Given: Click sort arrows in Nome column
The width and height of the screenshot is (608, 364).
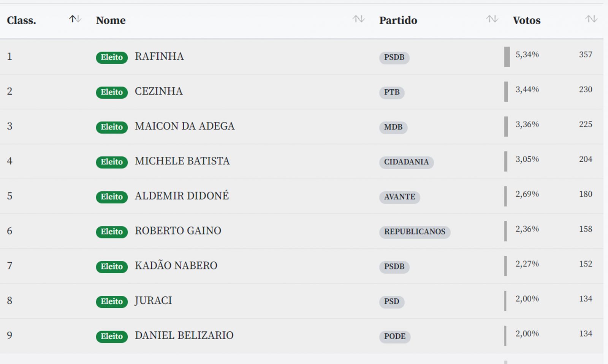Looking at the screenshot, I should click(x=358, y=19).
